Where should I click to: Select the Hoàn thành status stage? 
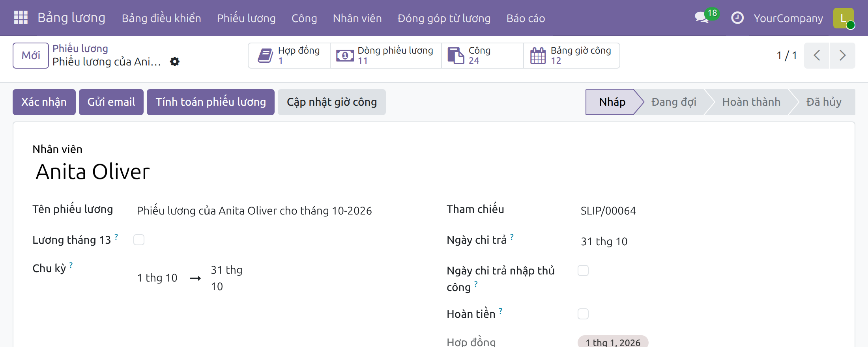[x=751, y=102]
